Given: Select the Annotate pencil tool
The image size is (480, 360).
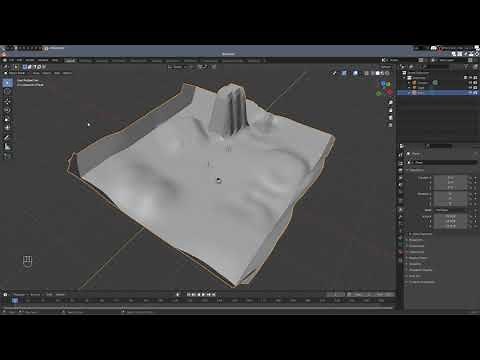Looking at the screenshot, I should point(7,137).
